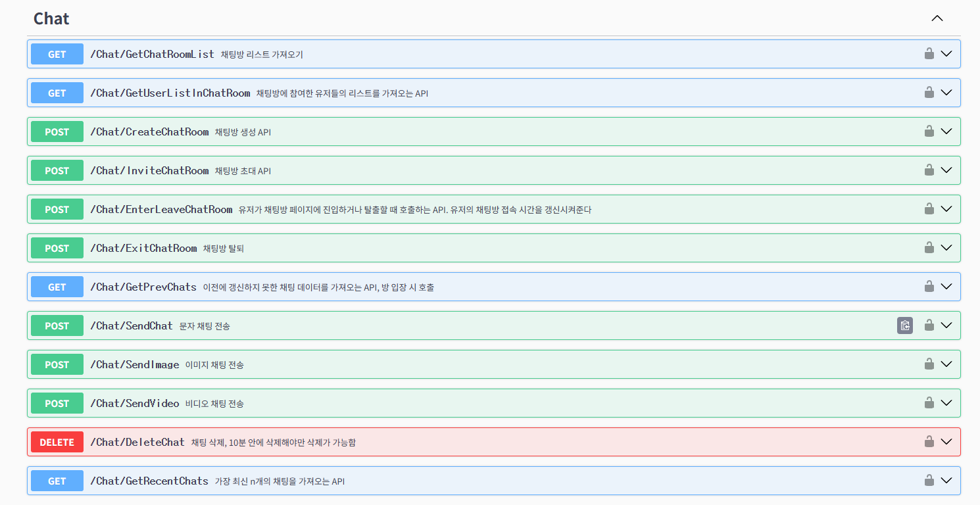The width and height of the screenshot is (980, 505).
Task: Click description '비디오 채팅 전송'
Action: tap(214, 404)
